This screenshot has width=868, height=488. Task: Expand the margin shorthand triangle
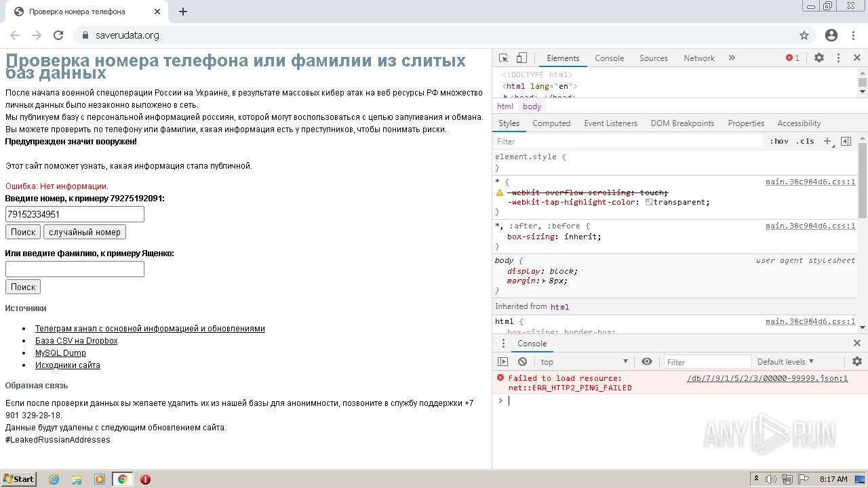545,281
